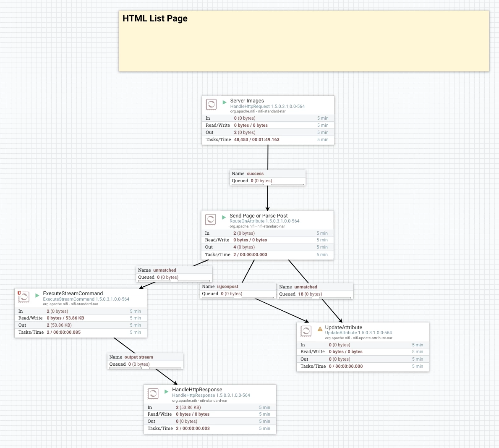Click the HandleHttpRequest 1.5.0.3.1.0.0-564 type text
499x448 pixels.
pos(267,106)
